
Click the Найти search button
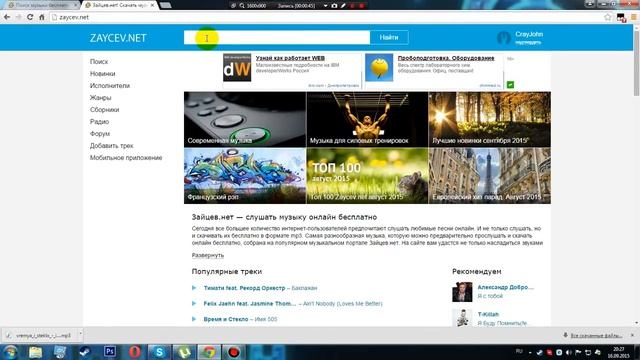tap(389, 37)
